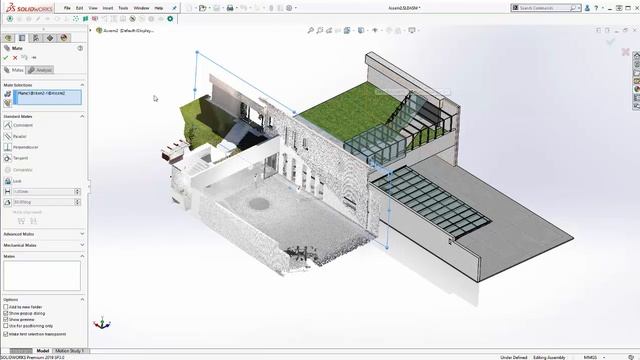Toggle Make first selection transparent checkbox
The height and width of the screenshot is (360, 640).
point(6,334)
